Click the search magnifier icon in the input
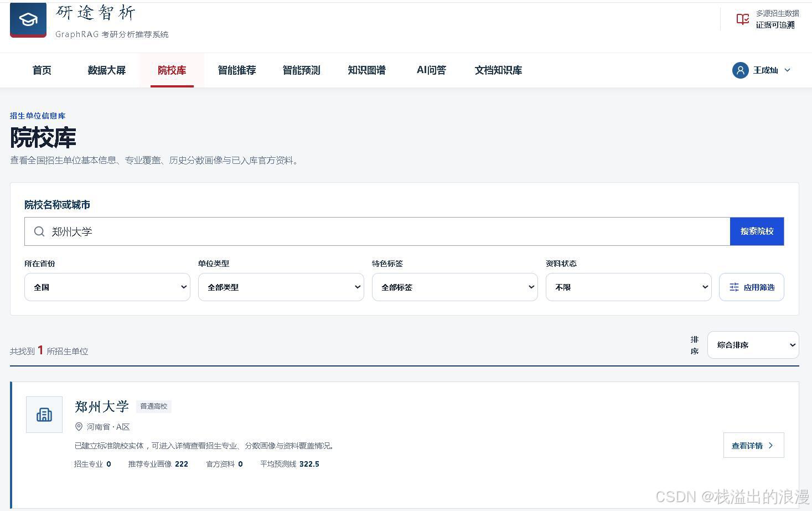Screen dimensions: 812x511 tap(39, 231)
